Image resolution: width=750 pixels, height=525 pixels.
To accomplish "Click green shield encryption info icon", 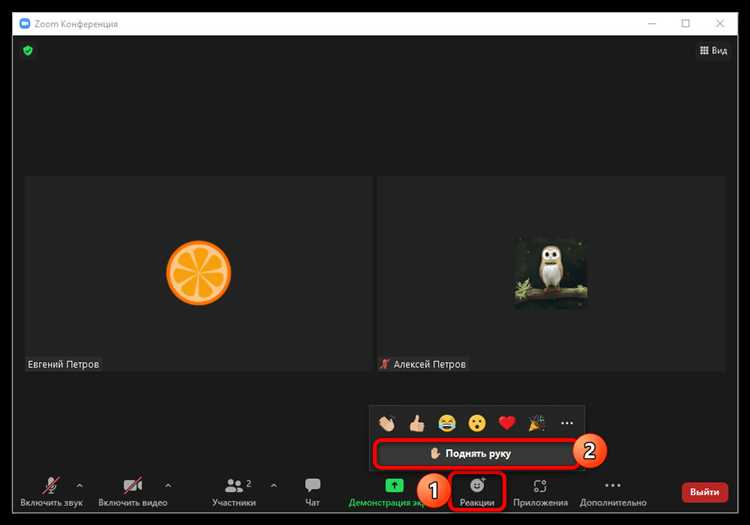I will click(x=28, y=50).
